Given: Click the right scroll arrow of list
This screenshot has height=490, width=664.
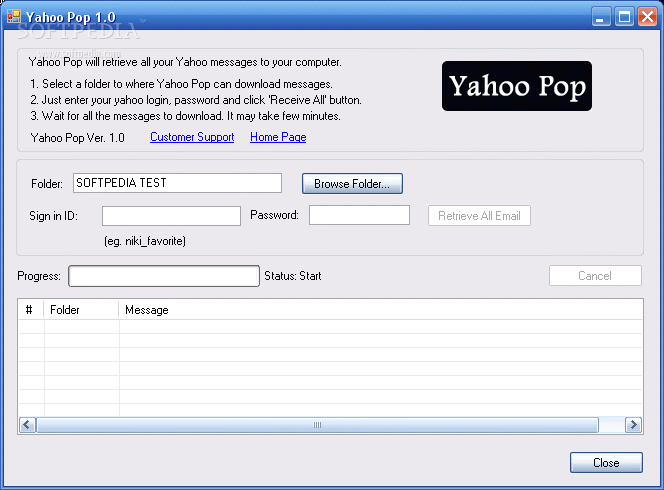Looking at the screenshot, I should tap(634, 424).
